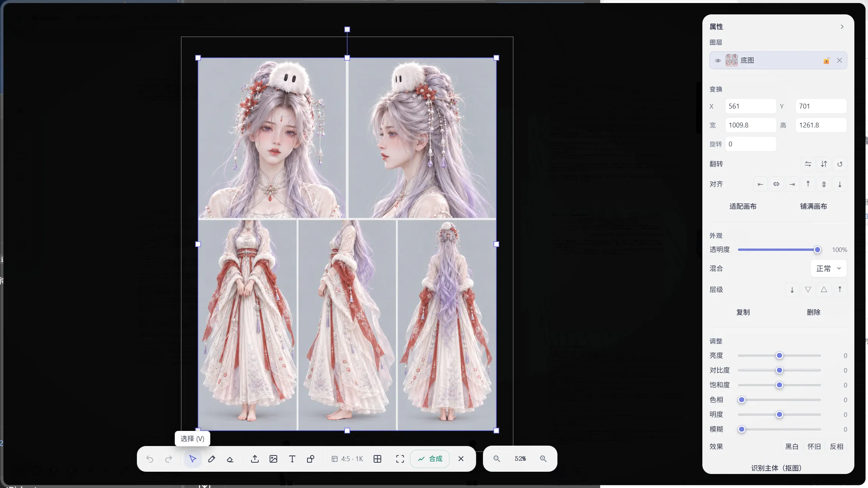This screenshot has height=488, width=868.
Task: Align layer to top edge
Action: [x=808, y=184]
